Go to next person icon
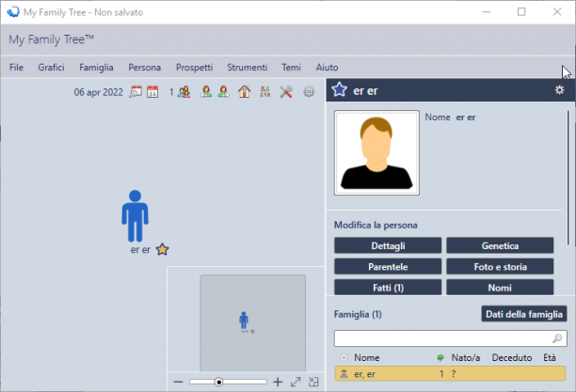Screen dimensions: 576x392 point(223,92)
